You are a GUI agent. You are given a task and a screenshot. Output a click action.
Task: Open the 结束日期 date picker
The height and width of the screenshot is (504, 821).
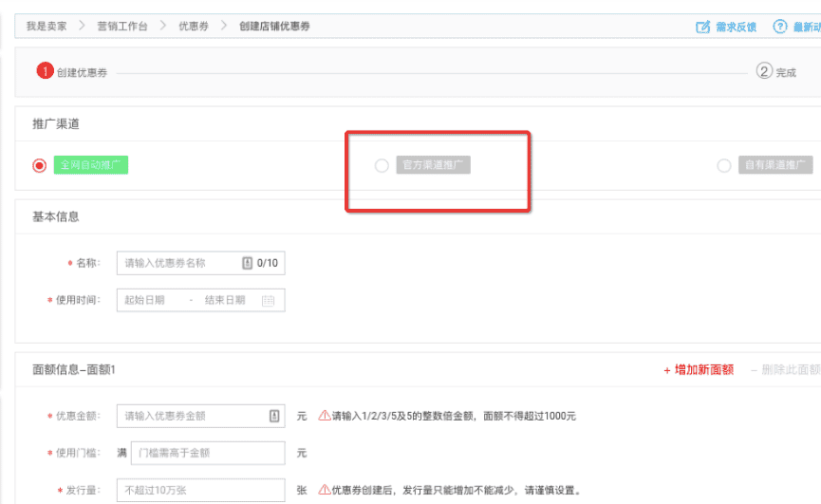(x=225, y=300)
